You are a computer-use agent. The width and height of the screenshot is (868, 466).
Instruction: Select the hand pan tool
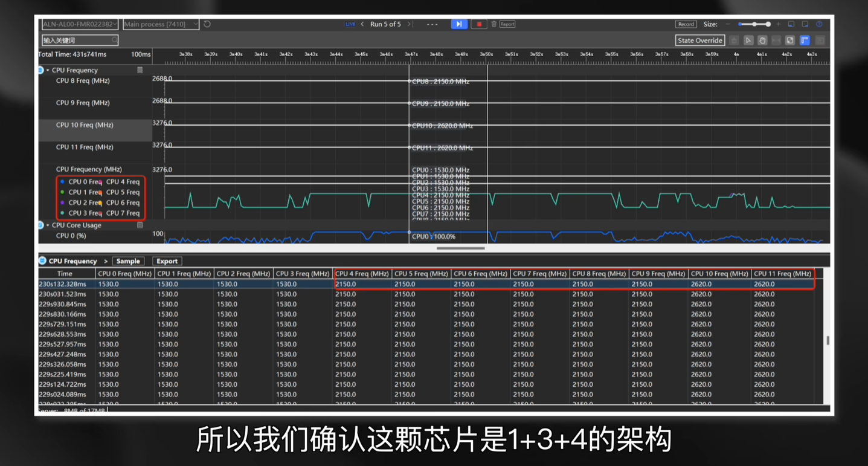tap(762, 40)
